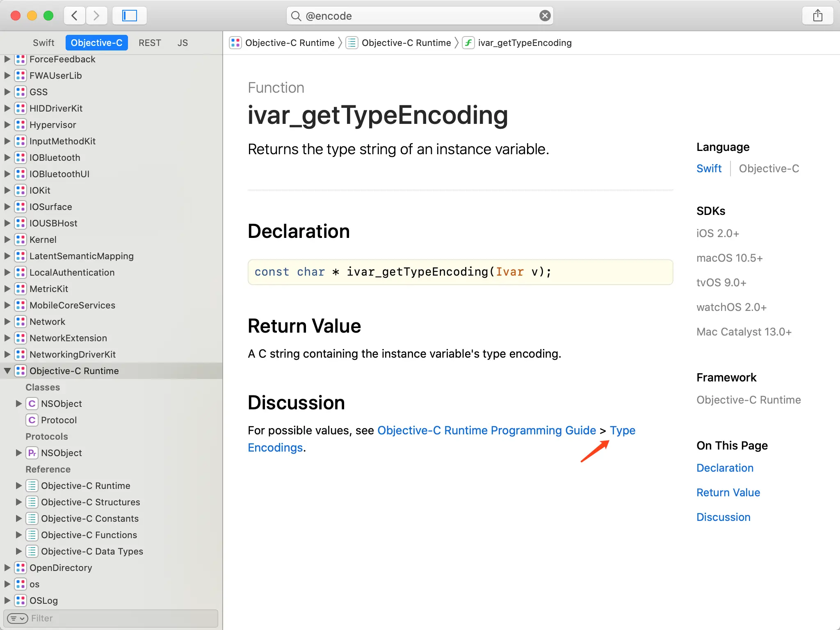Open the filter options icon at bottom
Image resolution: width=840 pixels, height=630 pixels.
coord(17,618)
